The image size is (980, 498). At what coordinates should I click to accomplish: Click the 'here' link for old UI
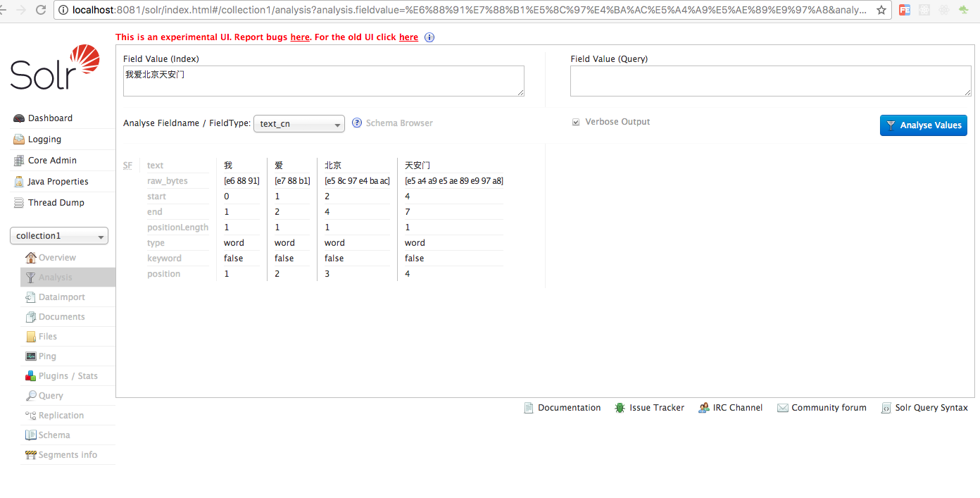(x=408, y=37)
